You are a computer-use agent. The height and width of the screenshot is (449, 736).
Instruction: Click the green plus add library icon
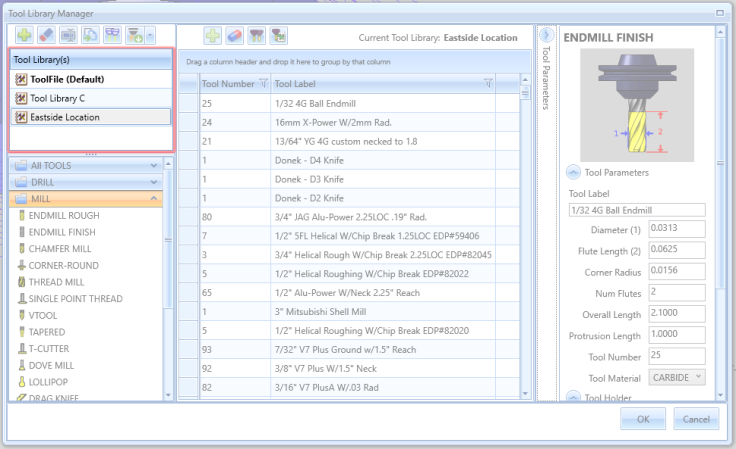pyautogui.click(x=24, y=35)
